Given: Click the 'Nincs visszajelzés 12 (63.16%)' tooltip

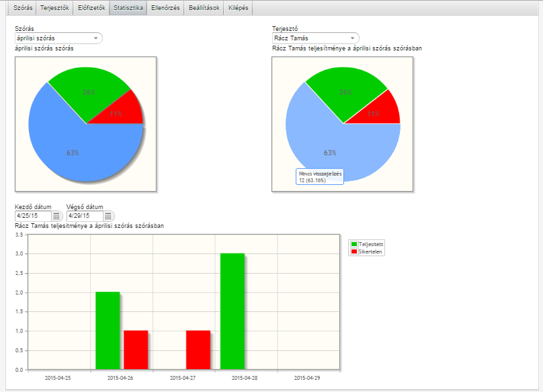Looking at the screenshot, I should pyautogui.click(x=320, y=176).
